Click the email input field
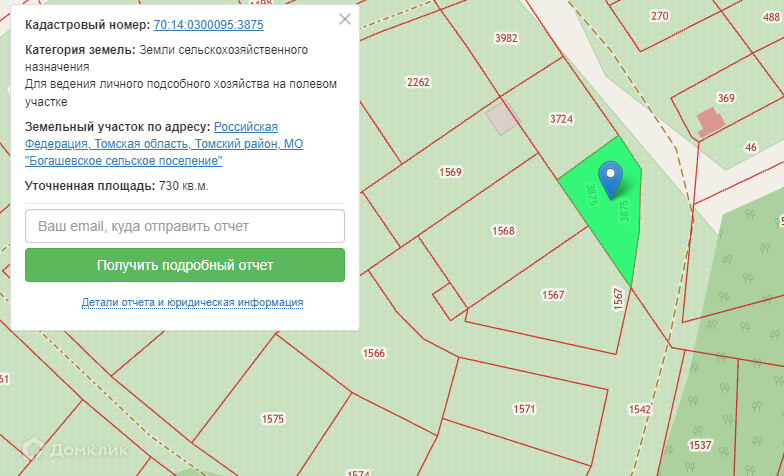The image size is (784, 476). click(x=185, y=226)
